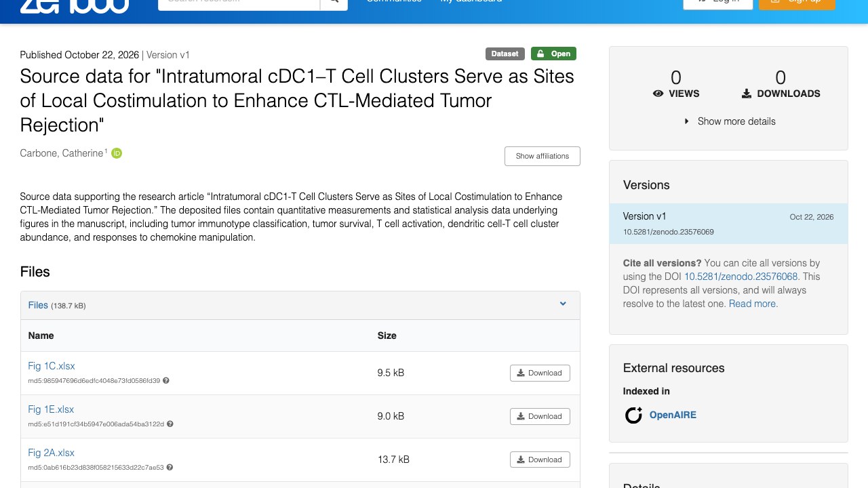Click the Read more link
The height and width of the screenshot is (488, 868).
click(753, 304)
